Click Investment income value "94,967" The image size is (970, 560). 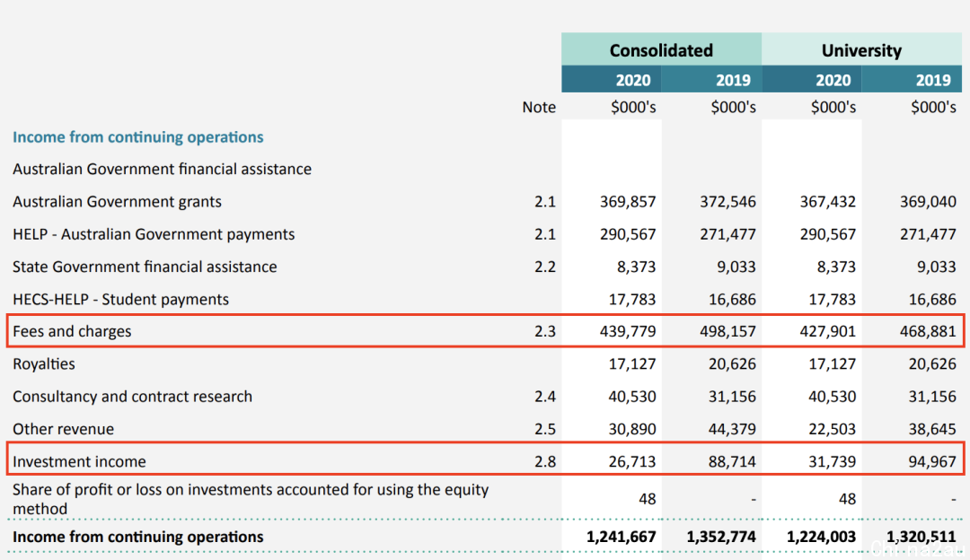932,461
